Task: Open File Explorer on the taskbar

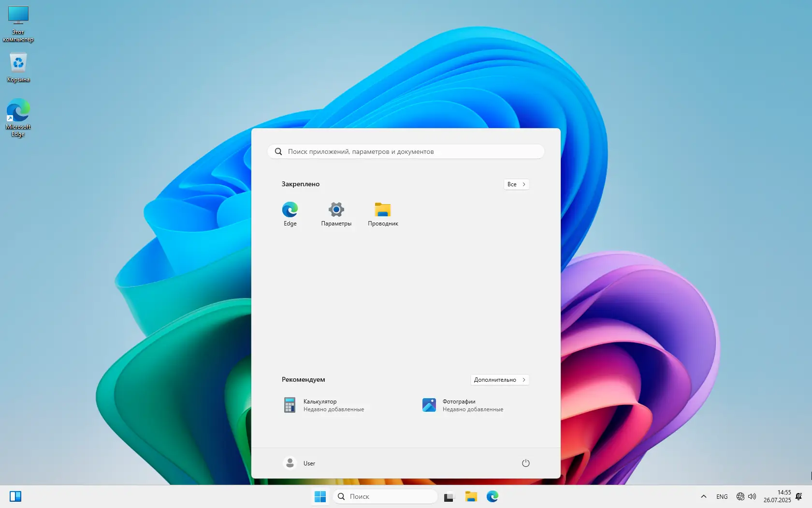Action: click(x=471, y=496)
